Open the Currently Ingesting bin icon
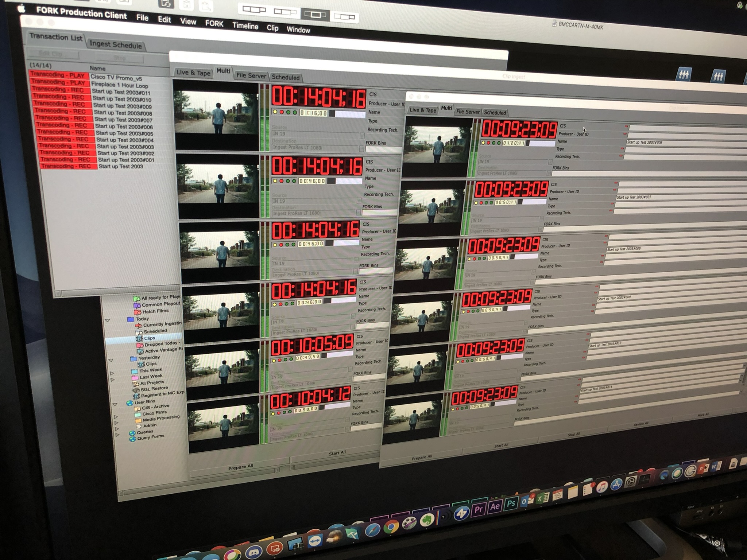The height and width of the screenshot is (560, 747). (x=139, y=325)
